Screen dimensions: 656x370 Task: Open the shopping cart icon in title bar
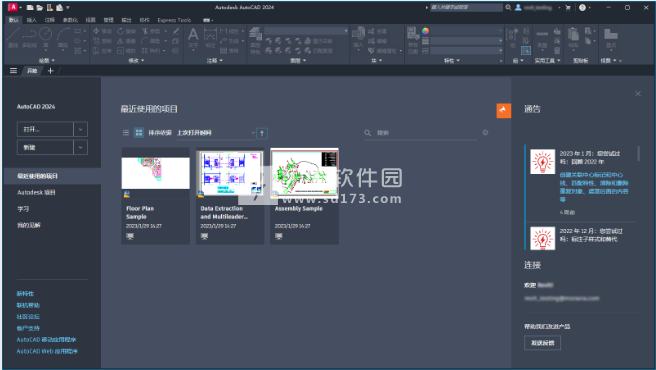click(x=568, y=8)
